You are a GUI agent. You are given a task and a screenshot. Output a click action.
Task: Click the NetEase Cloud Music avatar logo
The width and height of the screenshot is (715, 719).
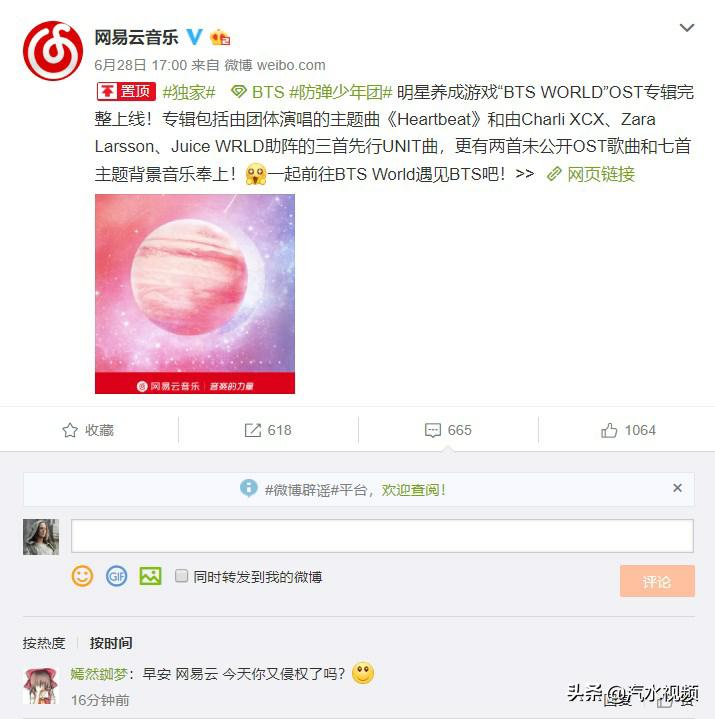coord(53,50)
